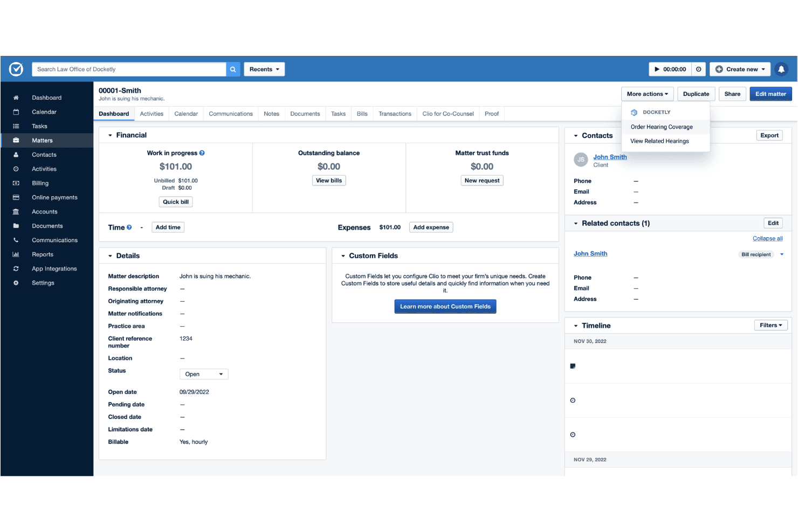798x532 pixels.
Task: Click the Add expense button
Action: [x=431, y=227]
